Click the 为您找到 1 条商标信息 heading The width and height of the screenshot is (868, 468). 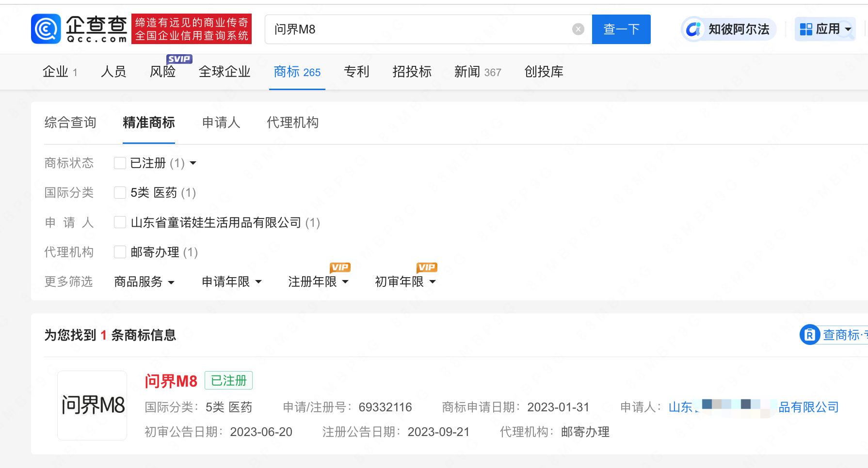click(110, 335)
